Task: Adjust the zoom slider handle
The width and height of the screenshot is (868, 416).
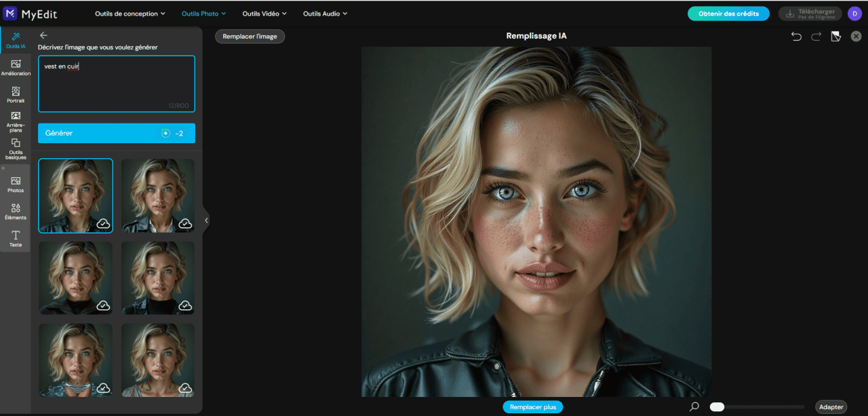Action: tap(717, 406)
